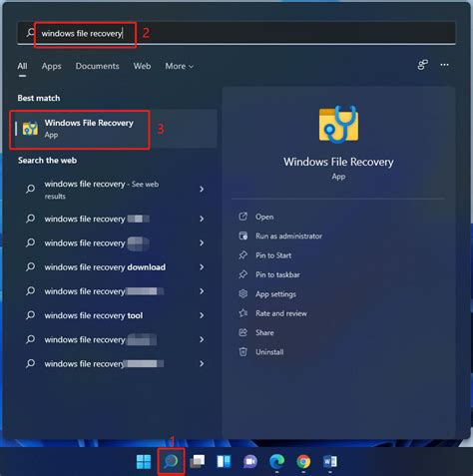Click magnifier icon beside 'windows file recovery download'
The image size is (473, 476).
31,266
